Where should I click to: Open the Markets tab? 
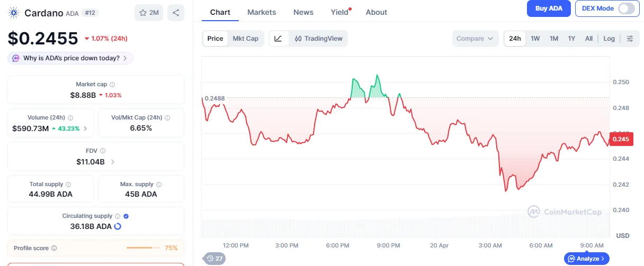click(262, 12)
